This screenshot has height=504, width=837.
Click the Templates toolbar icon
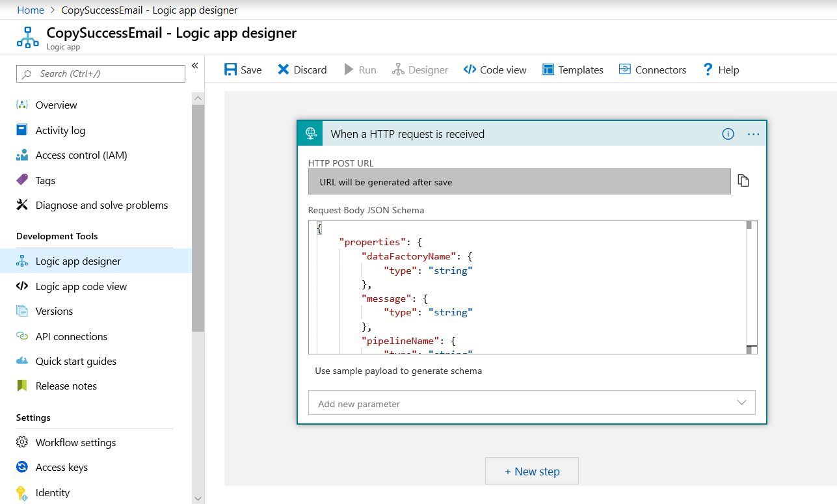[x=572, y=70]
